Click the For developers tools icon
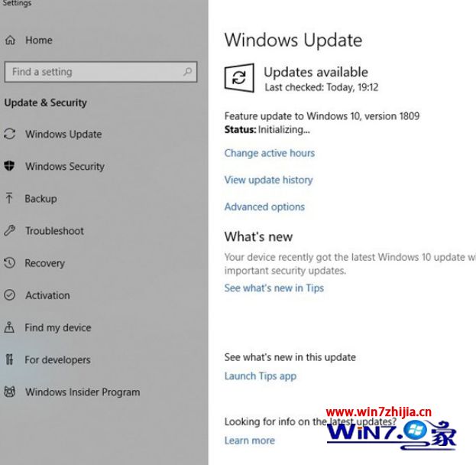Screen dimensions: 476x465 [9, 359]
